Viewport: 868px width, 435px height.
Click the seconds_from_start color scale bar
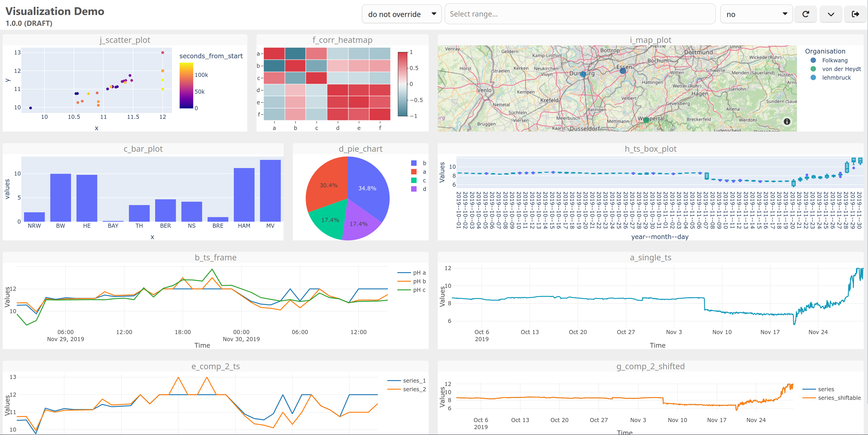click(x=186, y=86)
